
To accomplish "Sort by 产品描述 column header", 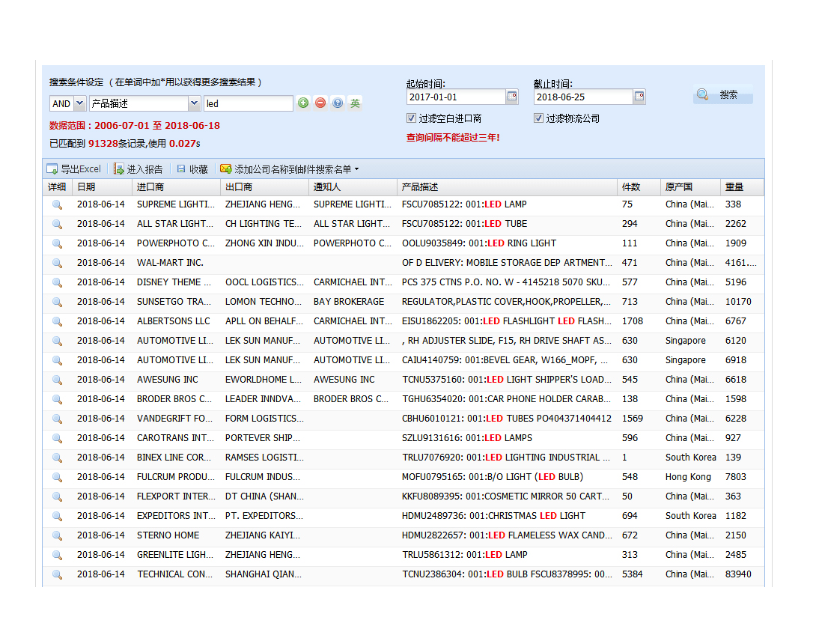I will click(x=507, y=187).
